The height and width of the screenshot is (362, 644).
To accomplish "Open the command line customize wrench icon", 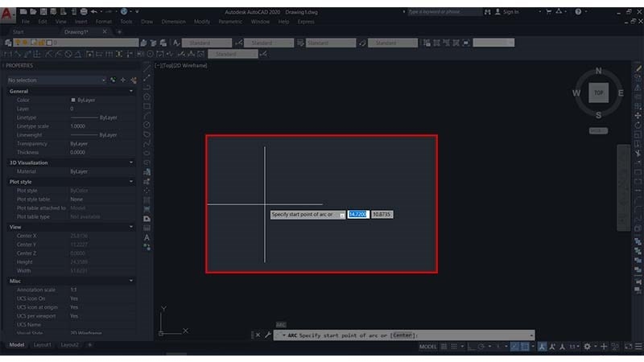I will point(268,335).
